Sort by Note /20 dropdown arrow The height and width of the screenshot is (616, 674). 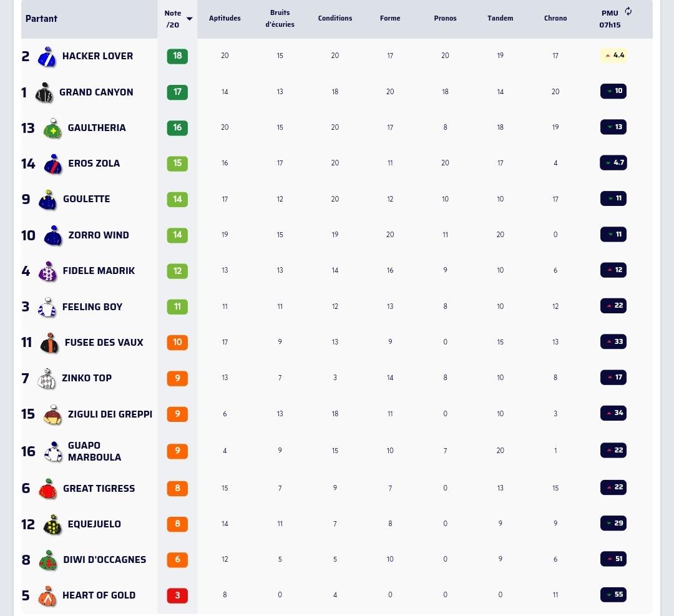(190, 19)
